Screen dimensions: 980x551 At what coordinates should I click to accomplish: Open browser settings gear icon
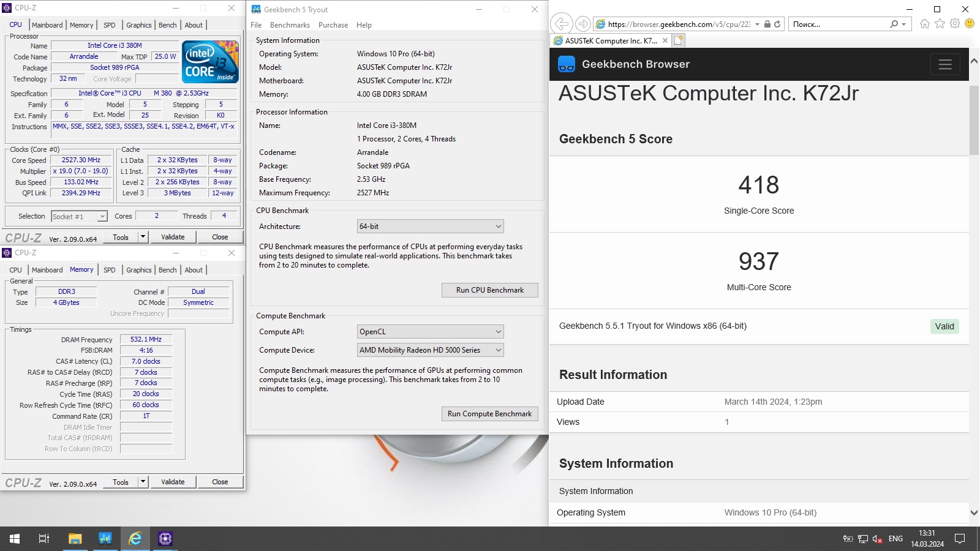tap(955, 24)
